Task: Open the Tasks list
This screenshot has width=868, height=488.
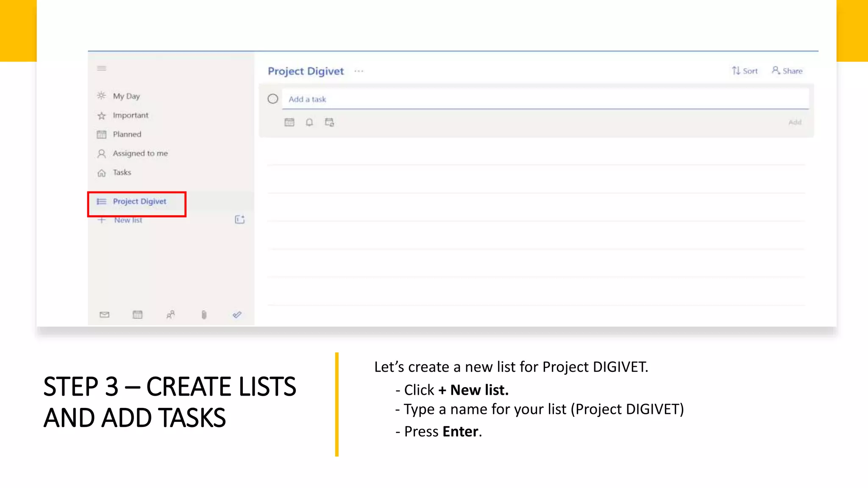Action: pos(122,172)
